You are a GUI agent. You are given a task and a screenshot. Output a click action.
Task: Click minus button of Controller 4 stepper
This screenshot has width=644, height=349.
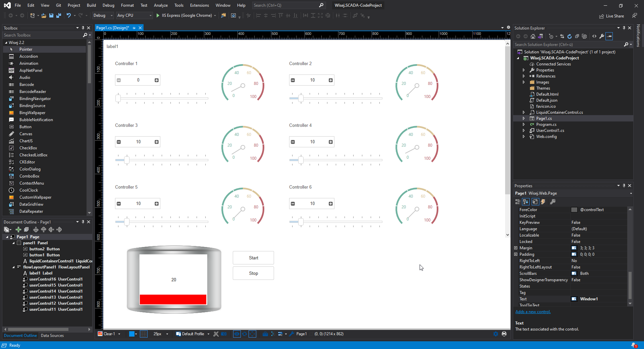293,142
